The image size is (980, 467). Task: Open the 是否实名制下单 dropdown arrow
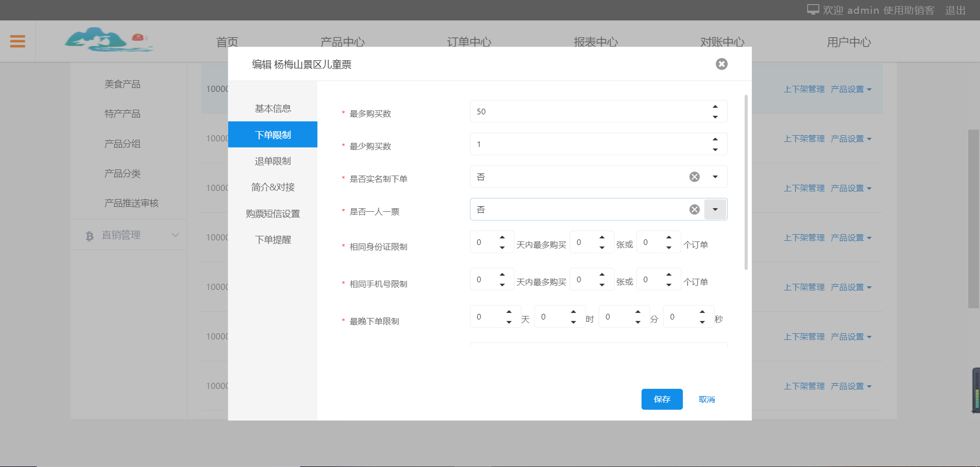(x=715, y=177)
